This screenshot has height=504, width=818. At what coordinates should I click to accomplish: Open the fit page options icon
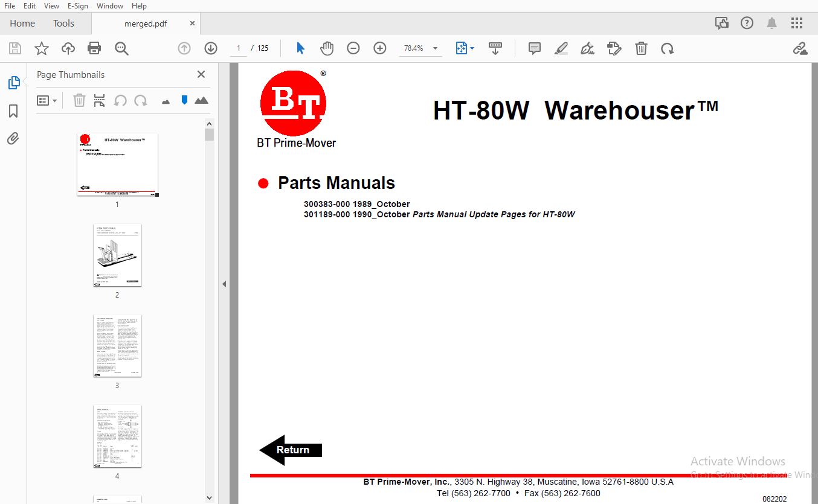pyautogui.click(x=465, y=48)
